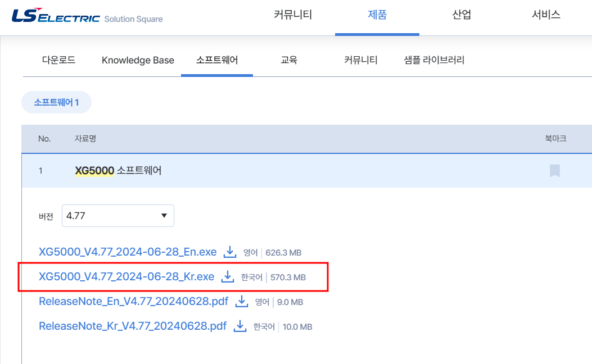Open the 서비스 menu
Image resolution: width=592 pixels, height=364 pixels.
pyautogui.click(x=545, y=15)
